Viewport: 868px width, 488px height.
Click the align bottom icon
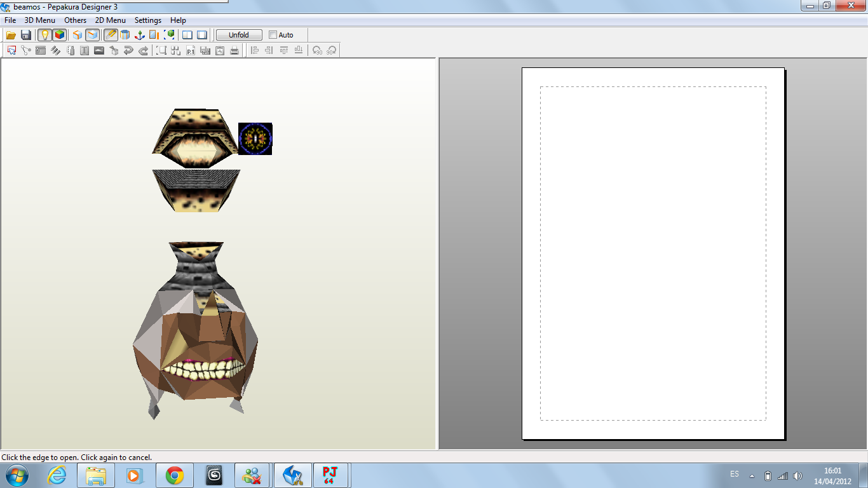pyautogui.click(x=298, y=50)
